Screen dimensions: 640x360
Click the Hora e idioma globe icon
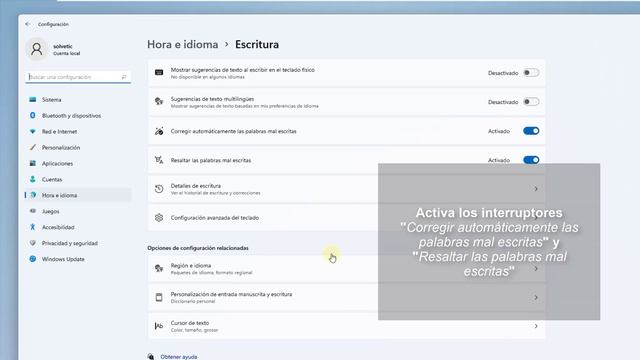(x=33, y=195)
